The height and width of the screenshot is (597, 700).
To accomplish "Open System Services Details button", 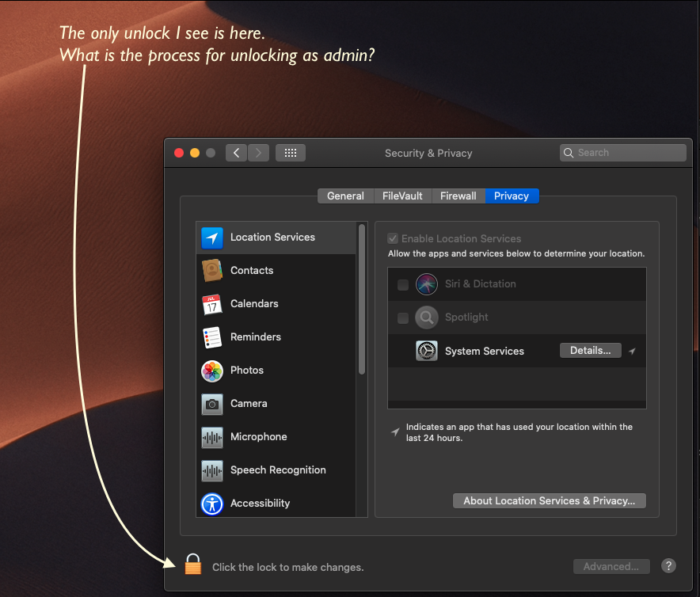I will 590,351.
